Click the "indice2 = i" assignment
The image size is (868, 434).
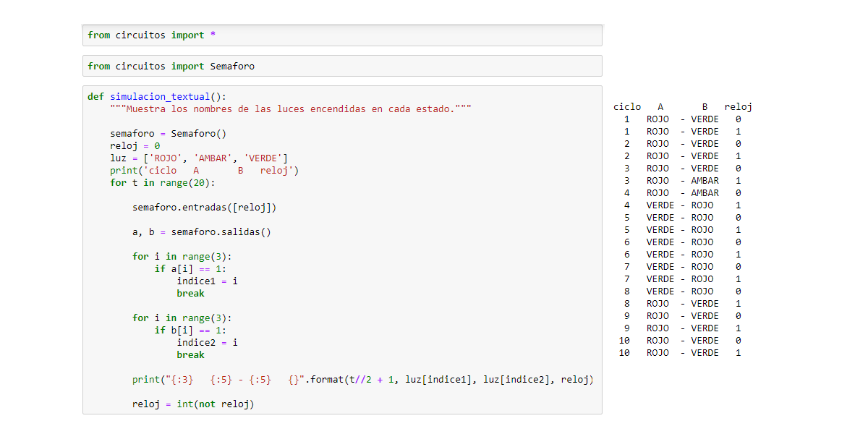point(207,343)
